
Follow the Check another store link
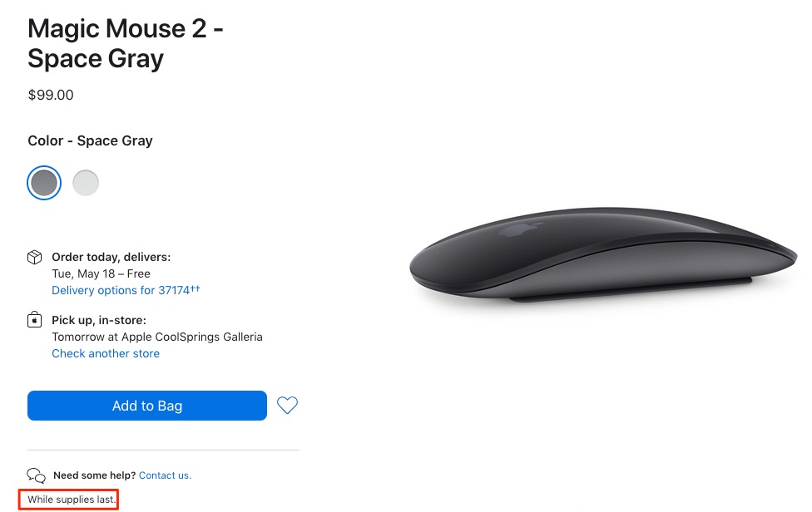[106, 353]
